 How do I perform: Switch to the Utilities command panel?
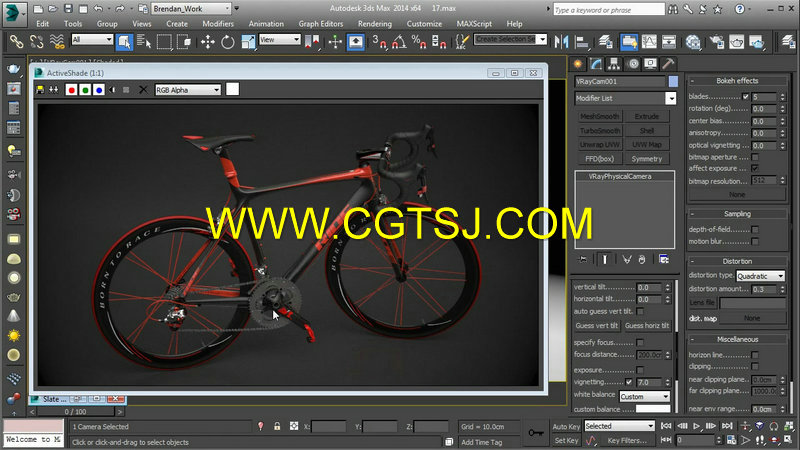point(668,64)
